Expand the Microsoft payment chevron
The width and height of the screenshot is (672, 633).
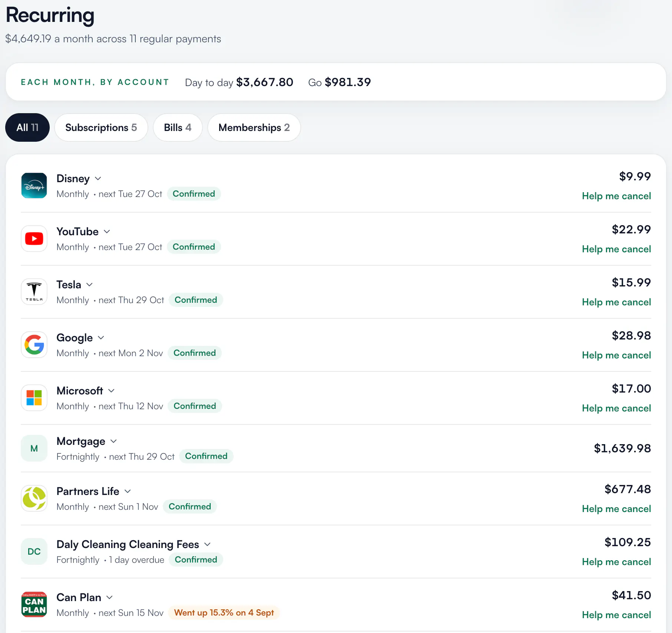[x=111, y=391]
